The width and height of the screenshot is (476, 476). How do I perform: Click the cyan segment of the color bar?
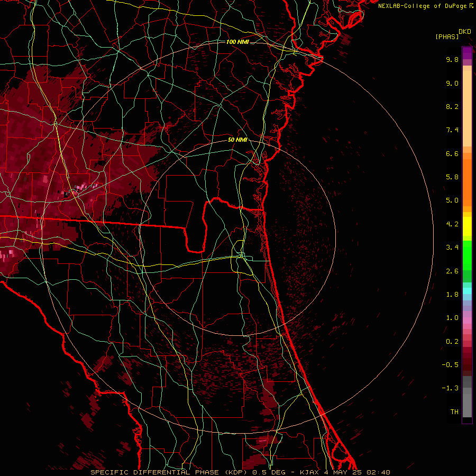(467, 291)
